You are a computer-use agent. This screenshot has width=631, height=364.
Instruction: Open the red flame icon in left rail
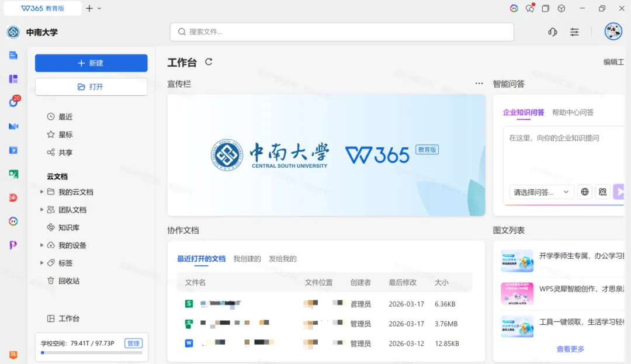tap(13, 197)
